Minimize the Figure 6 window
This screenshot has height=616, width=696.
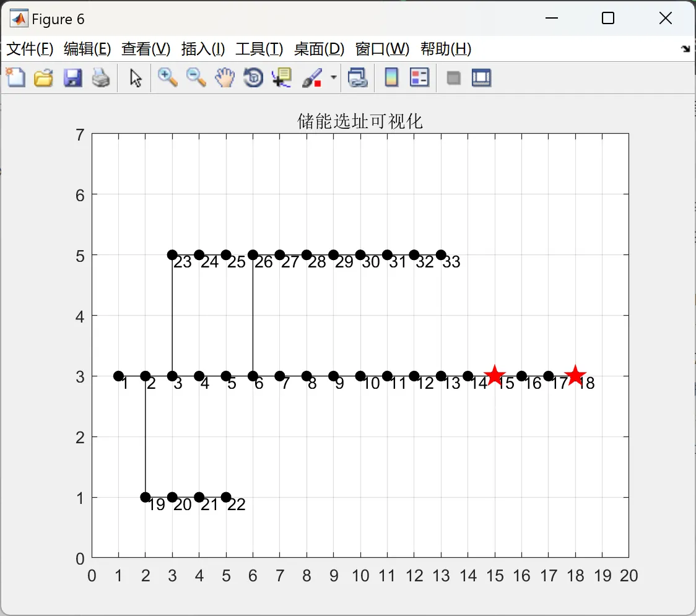552,18
